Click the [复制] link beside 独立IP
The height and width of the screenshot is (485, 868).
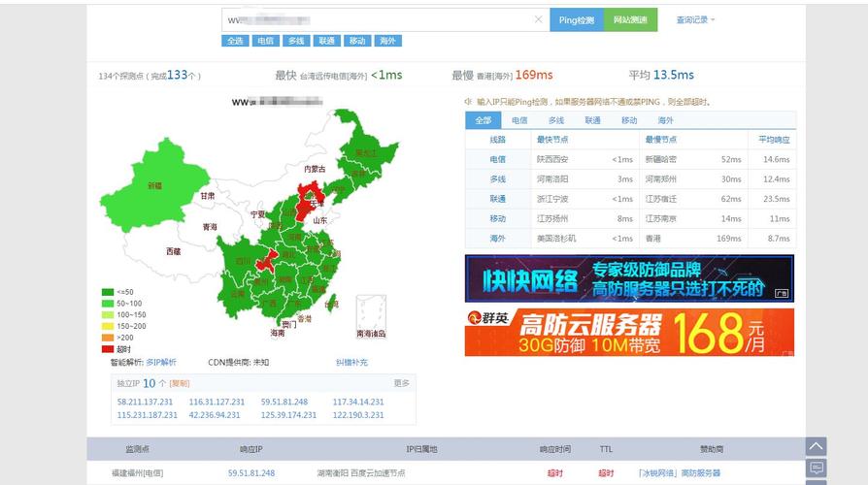180,383
